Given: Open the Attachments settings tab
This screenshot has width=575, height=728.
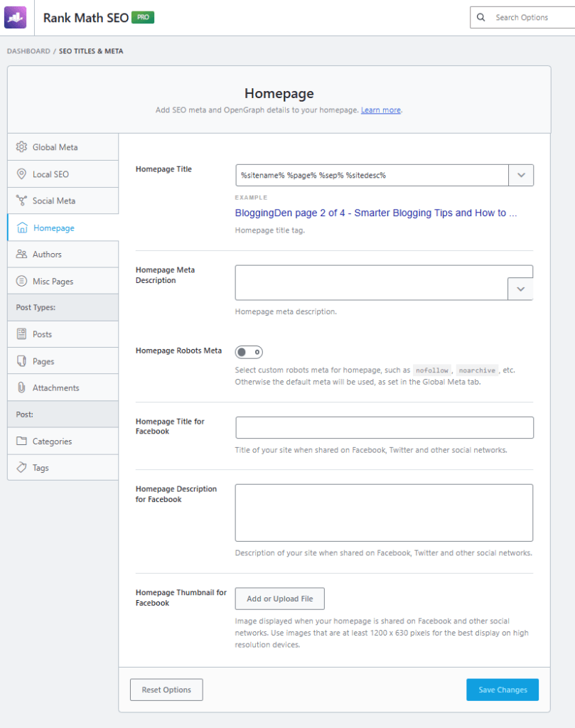Looking at the screenshot, I should [63, 387].
